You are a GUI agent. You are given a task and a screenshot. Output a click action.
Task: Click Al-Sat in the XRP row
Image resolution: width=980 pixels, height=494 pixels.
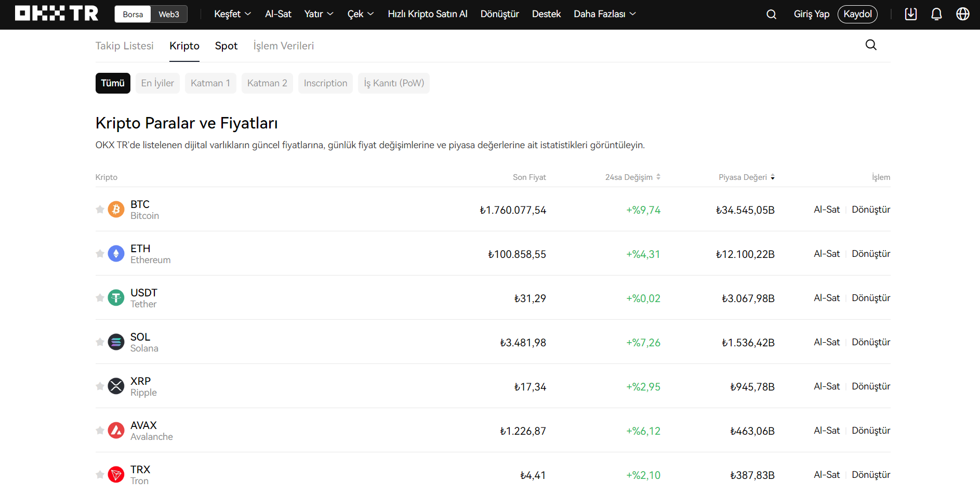tap(826, 386)
